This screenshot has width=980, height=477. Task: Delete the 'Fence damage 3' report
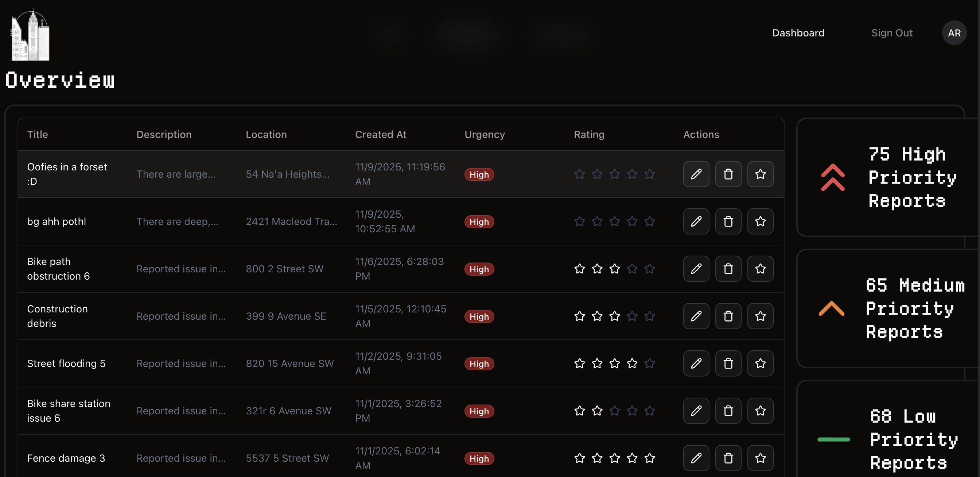(728, 458)
